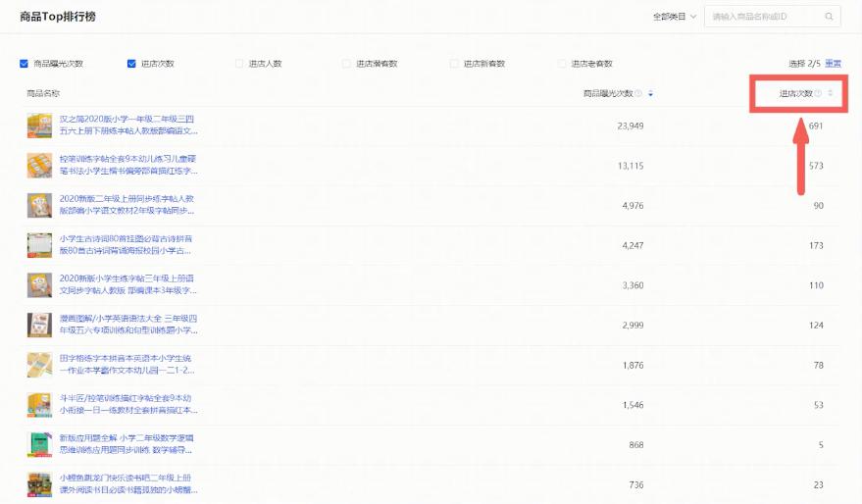Click thumbnail of 2020新版小学生练字帖三年级 product
Image resolution: width=862 pixels, height=504 pixels.
[x=39, y=285]
